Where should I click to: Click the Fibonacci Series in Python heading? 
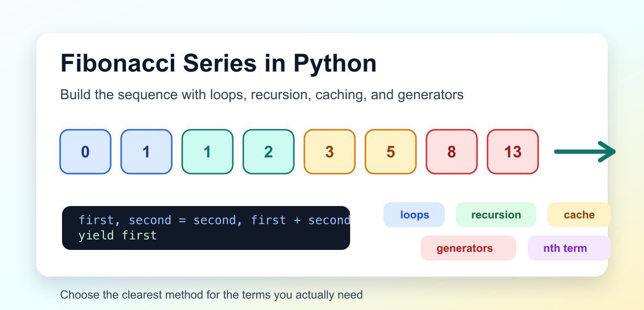click(218, 63)
